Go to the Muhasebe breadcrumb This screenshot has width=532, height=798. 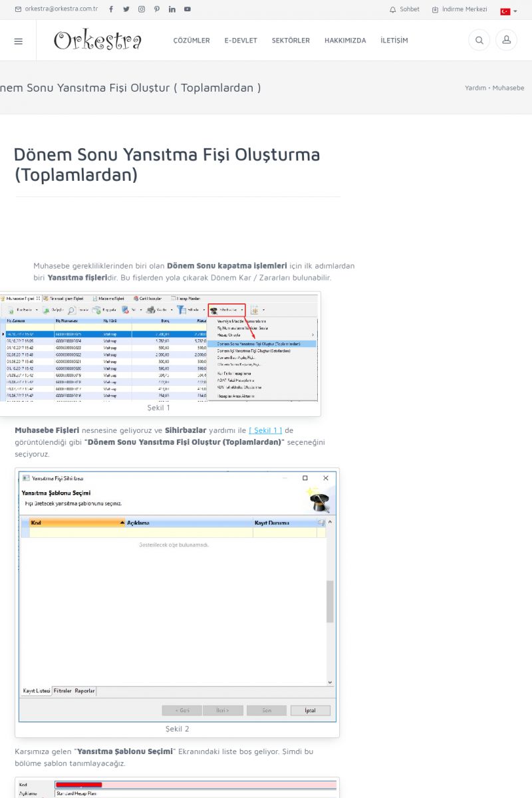pyautogui.click(x=508, y=88)
